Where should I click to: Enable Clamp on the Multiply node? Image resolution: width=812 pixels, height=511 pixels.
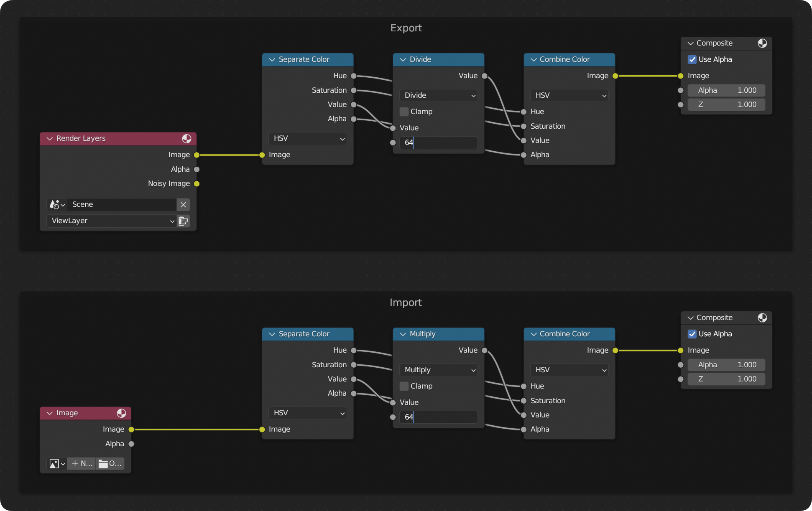(404, 386)
